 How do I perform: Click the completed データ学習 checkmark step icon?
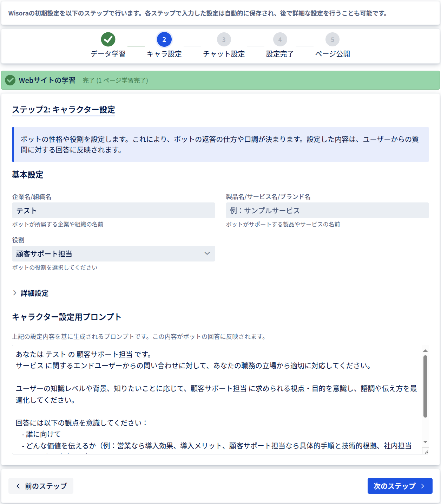108,39
